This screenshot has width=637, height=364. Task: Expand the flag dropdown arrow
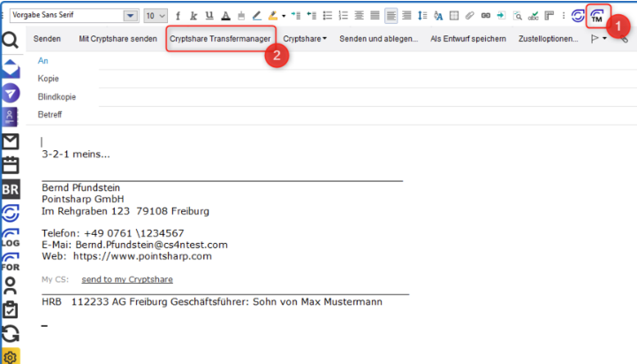[x=604, y=39]
